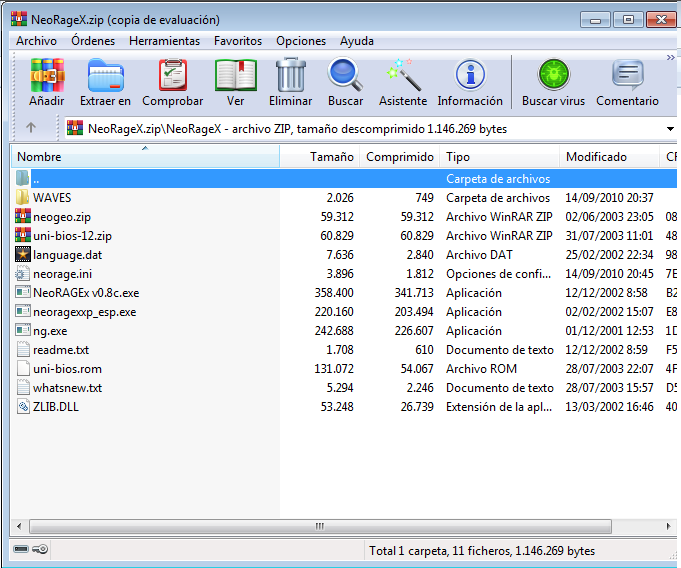Show archive Información icon
Screen dimensions: 681x568
[470, 75]
